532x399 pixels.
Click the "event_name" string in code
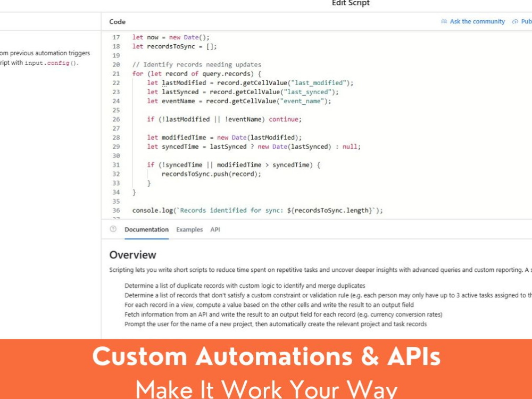(302, 101)
